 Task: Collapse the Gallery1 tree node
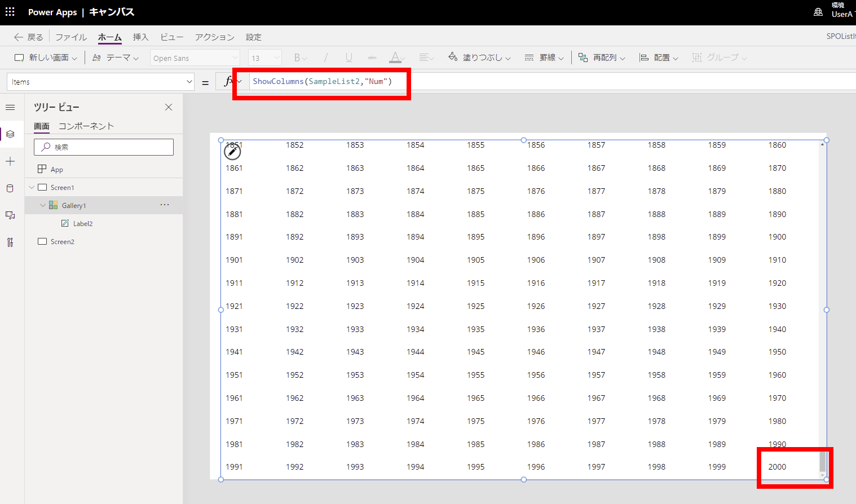43,205
